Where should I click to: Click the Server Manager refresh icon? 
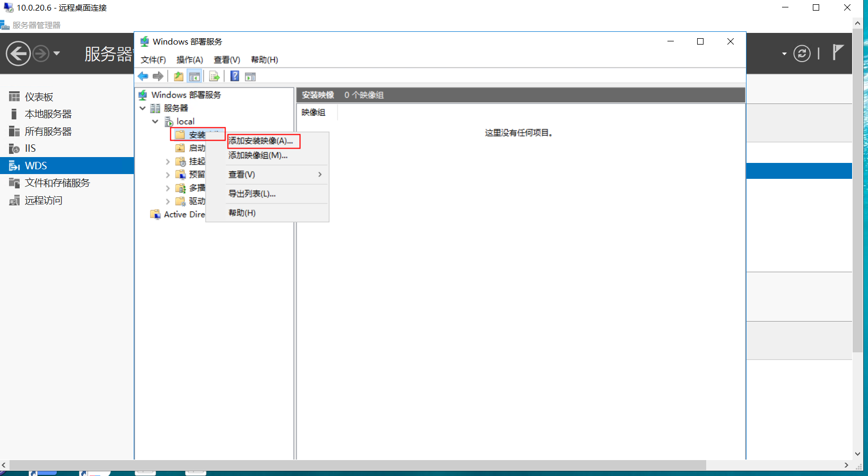click(x=802, y=53)
